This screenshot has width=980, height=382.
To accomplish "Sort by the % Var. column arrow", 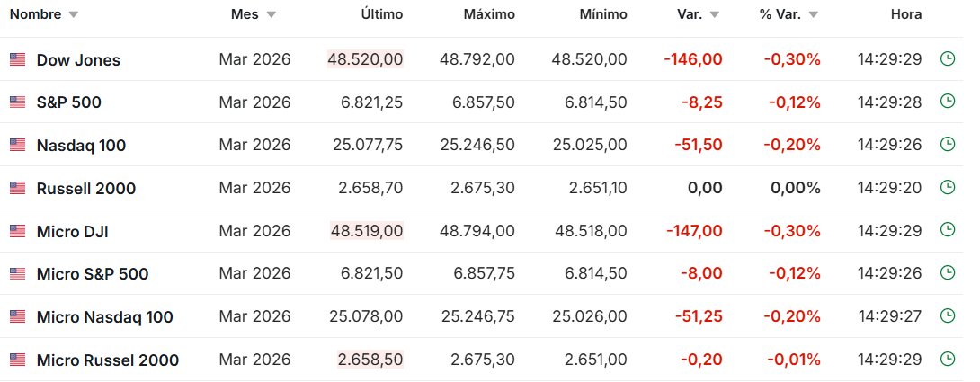I will [814, 15].
